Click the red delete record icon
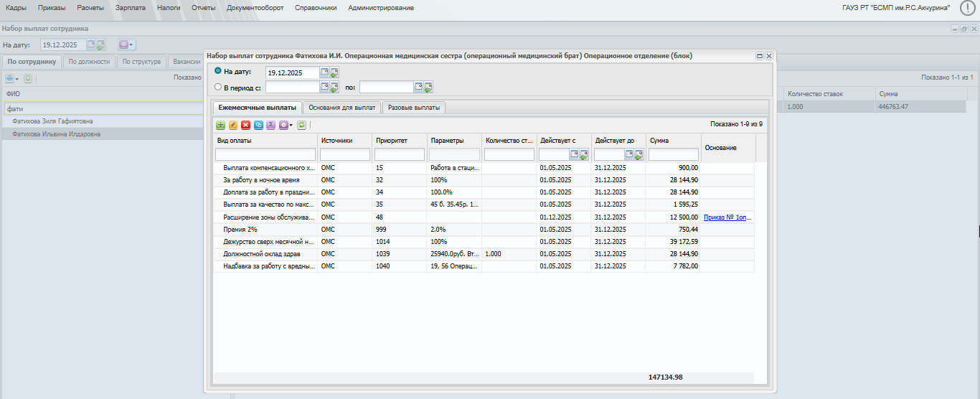 click(x=245, y=125)
